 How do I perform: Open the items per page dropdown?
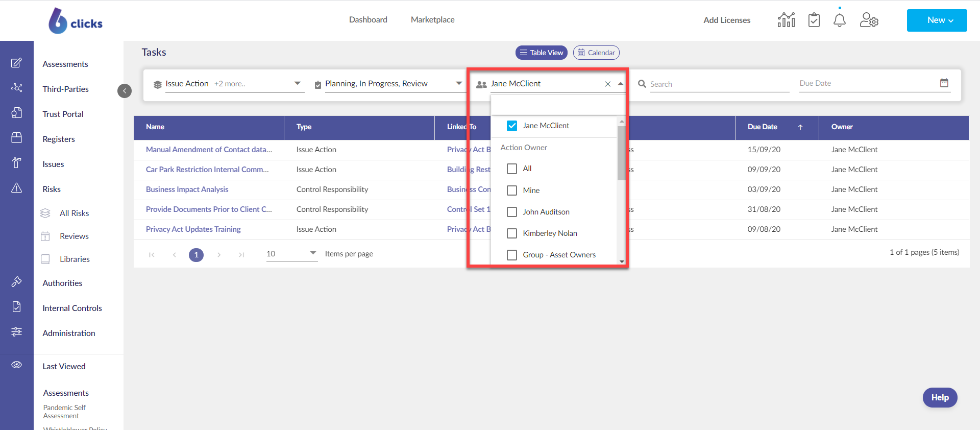point(291,254)
